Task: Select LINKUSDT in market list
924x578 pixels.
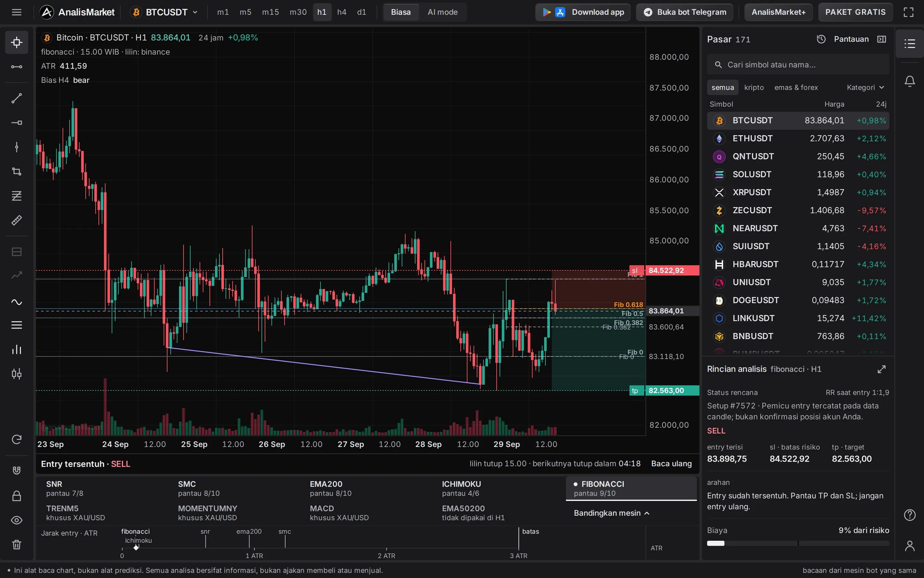Action: point(798,319)
